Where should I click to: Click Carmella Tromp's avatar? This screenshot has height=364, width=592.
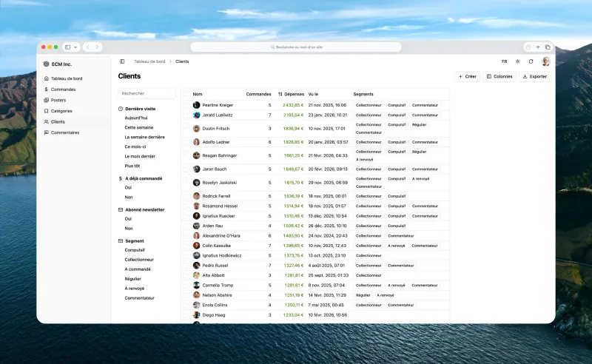(x=196, y=285)
